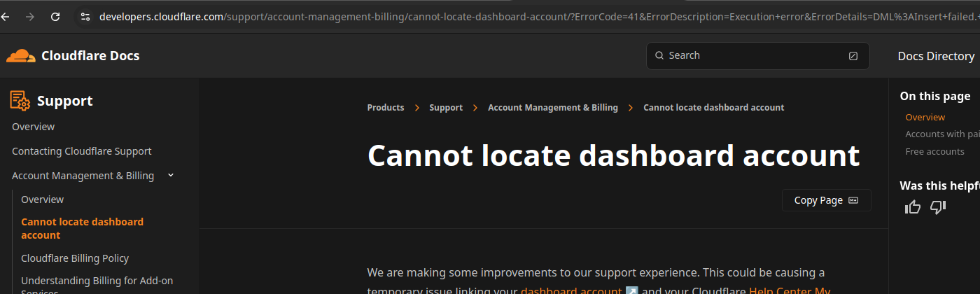Click the browser forward arrow
The height and width of the screenshot is (294, 980).
tap(29, 17)
